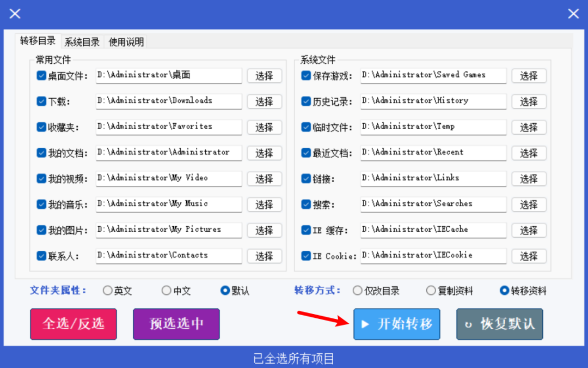The height and width of the screenshot is (368, 588).
Task: Select the 英文 folder attribute radio
Action: (x=108, y=290)
